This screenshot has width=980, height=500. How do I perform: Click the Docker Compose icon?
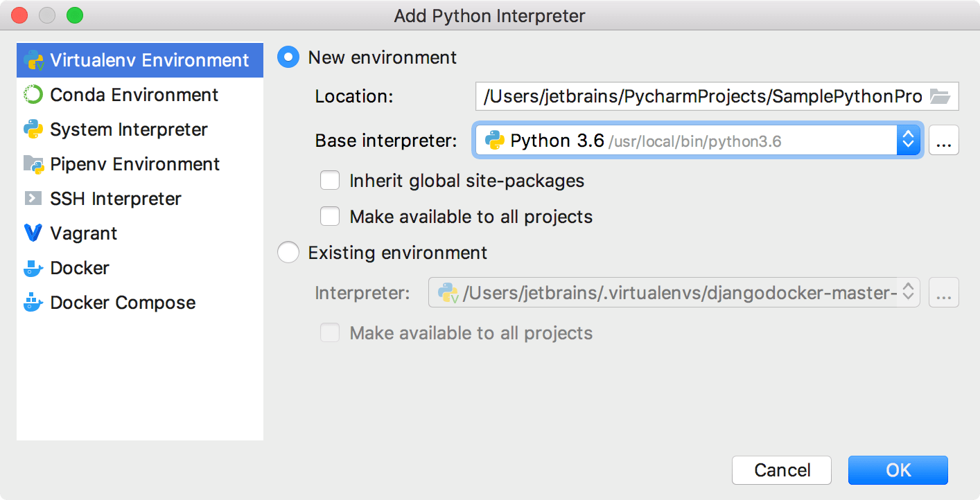(x=33, y=303)
